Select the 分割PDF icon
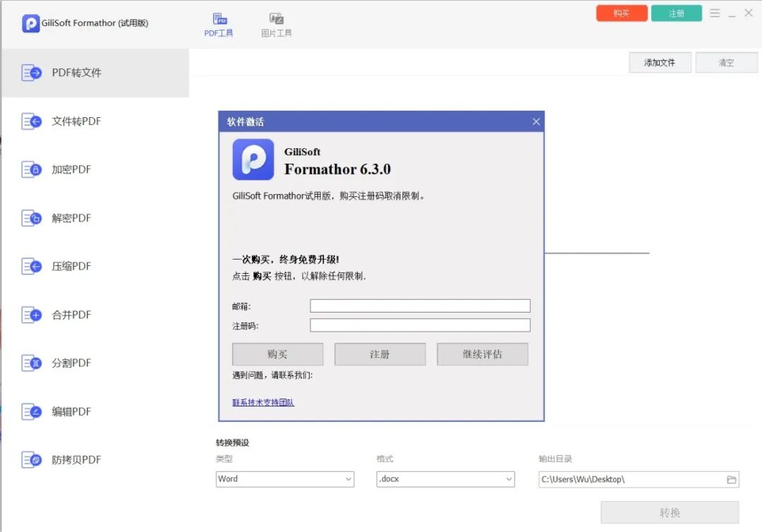 (32, 363)
